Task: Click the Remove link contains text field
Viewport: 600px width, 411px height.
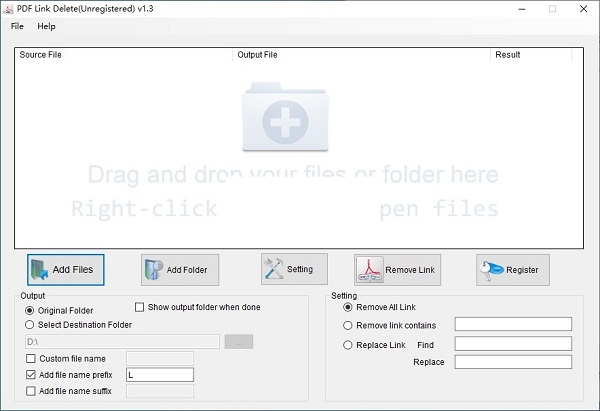Action: [513, 324]
